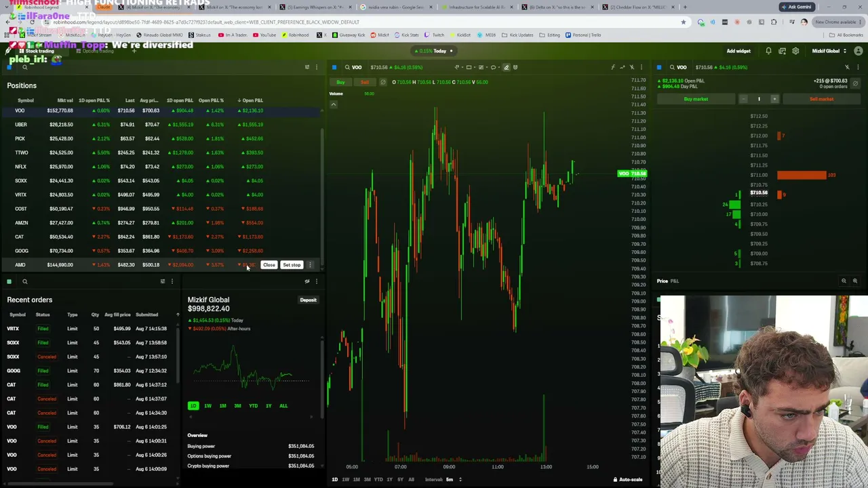The image size is (868, 488).
Task: Click the Sell market button
Action: [x=821, y=99]
